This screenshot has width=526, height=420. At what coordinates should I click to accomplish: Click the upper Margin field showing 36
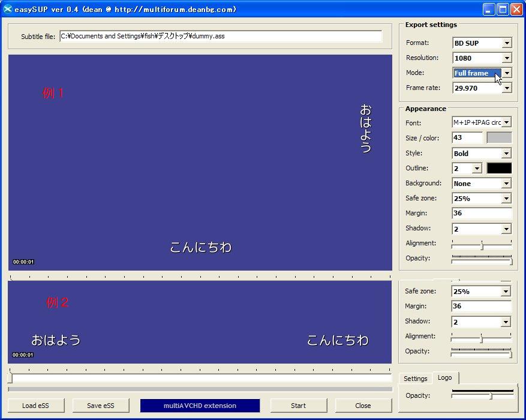[x=482, y=213]
